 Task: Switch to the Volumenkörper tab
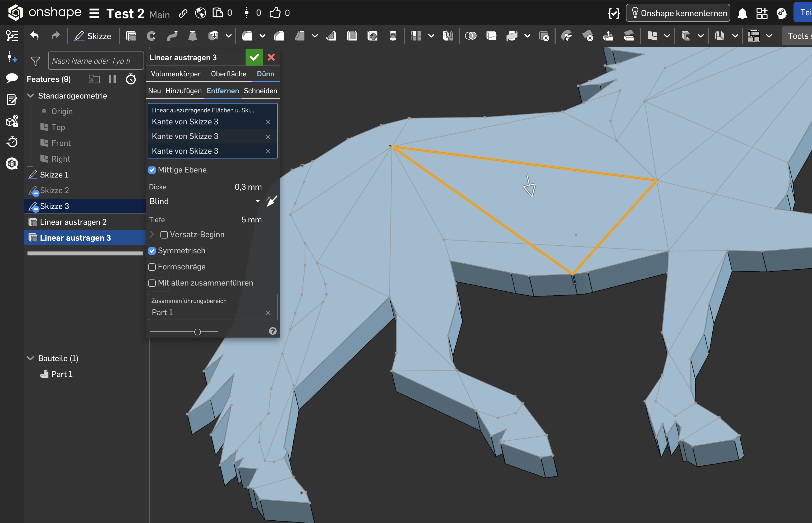(x=175, y=74)
